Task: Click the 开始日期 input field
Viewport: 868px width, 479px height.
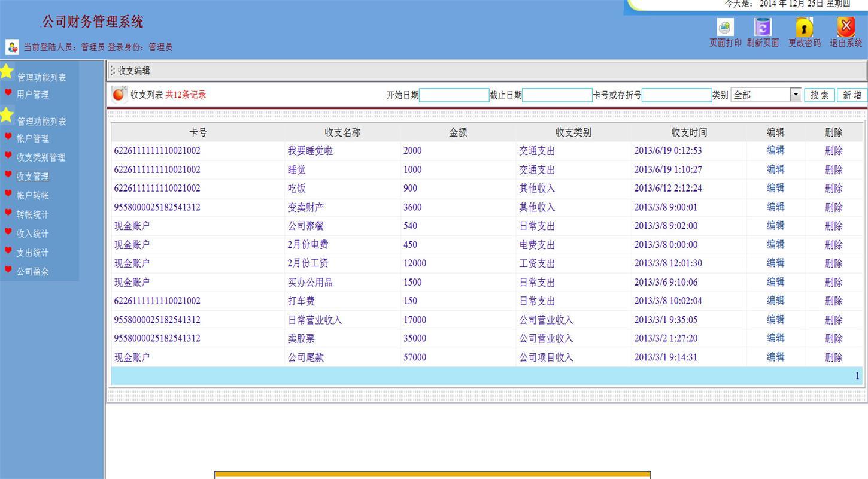Action: [x=454, y=95]
